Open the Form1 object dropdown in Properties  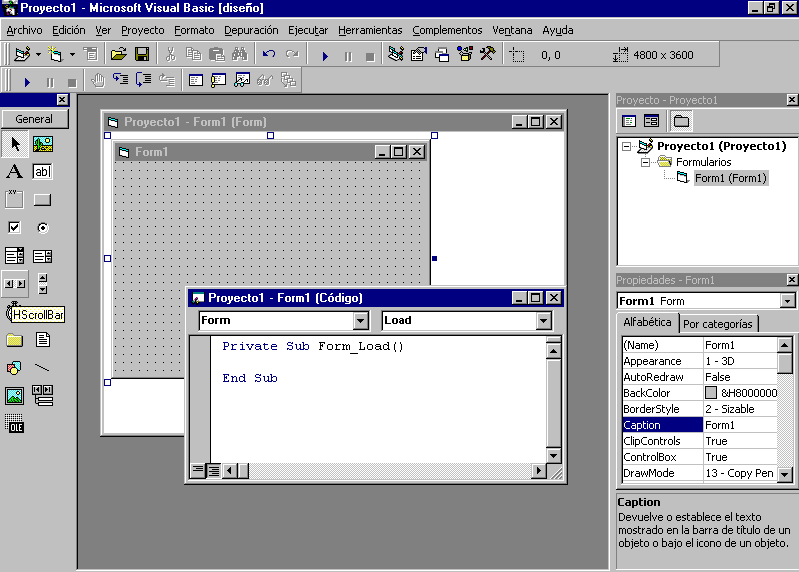tap(788, 301)
